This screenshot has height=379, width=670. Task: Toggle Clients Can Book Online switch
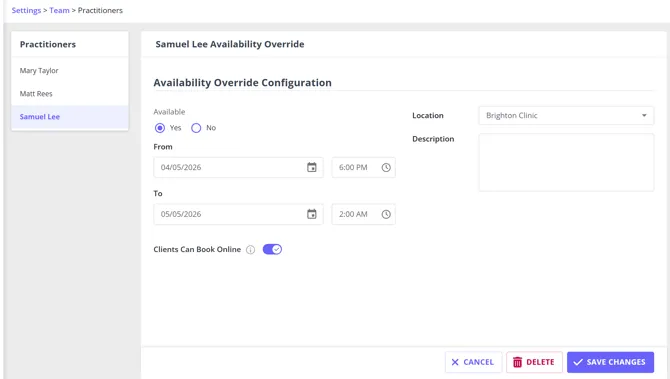(x=272, y=249)
